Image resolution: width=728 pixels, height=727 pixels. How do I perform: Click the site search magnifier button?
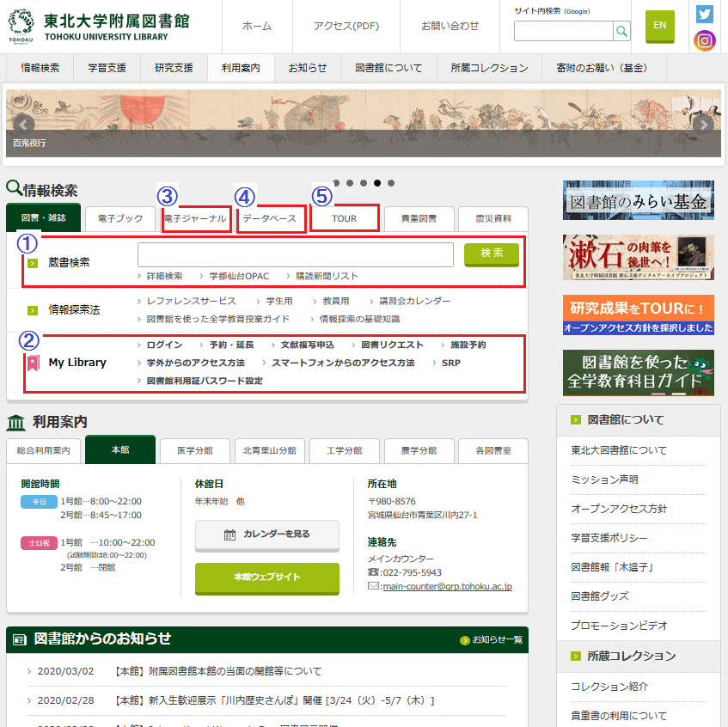click(621, 32)
